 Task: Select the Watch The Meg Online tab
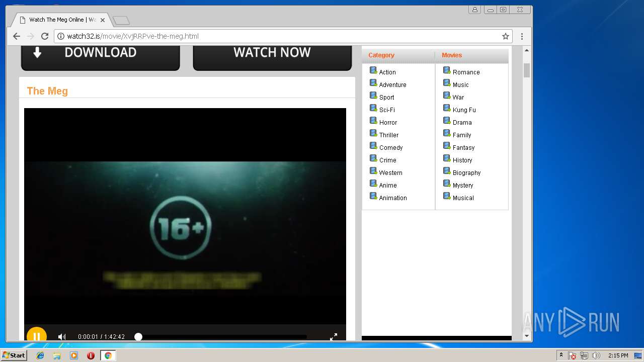62,20
